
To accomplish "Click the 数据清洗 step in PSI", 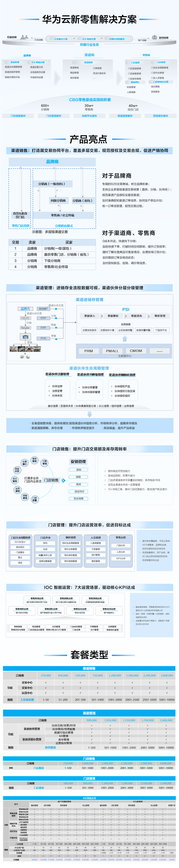I will pos(136,316).
